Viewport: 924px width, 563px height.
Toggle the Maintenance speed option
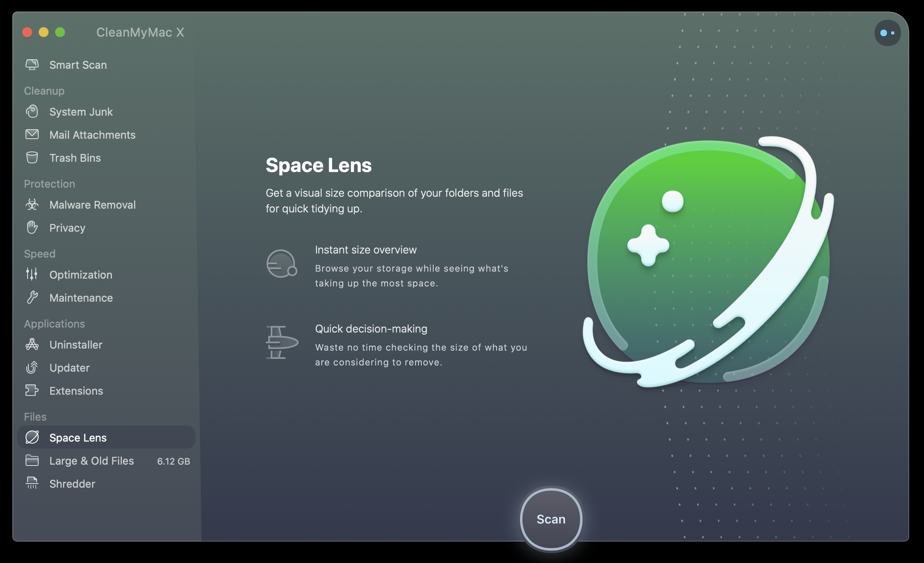81,297
